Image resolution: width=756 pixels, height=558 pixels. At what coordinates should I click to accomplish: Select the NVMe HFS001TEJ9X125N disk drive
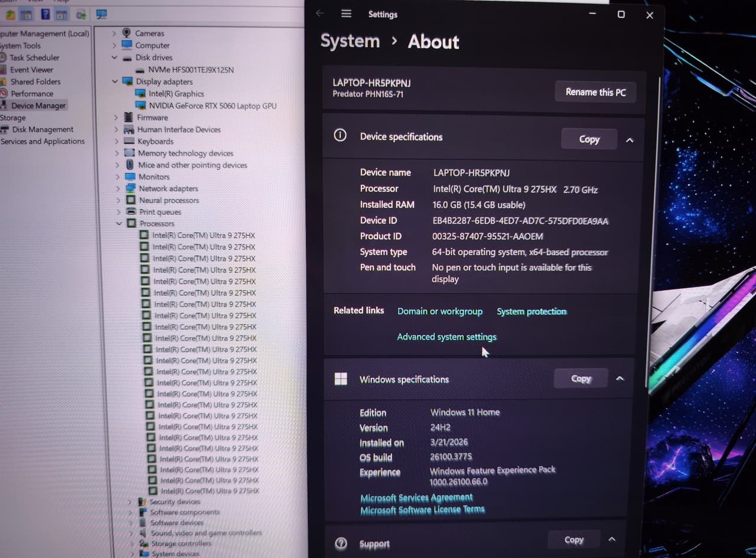[191, 70]
